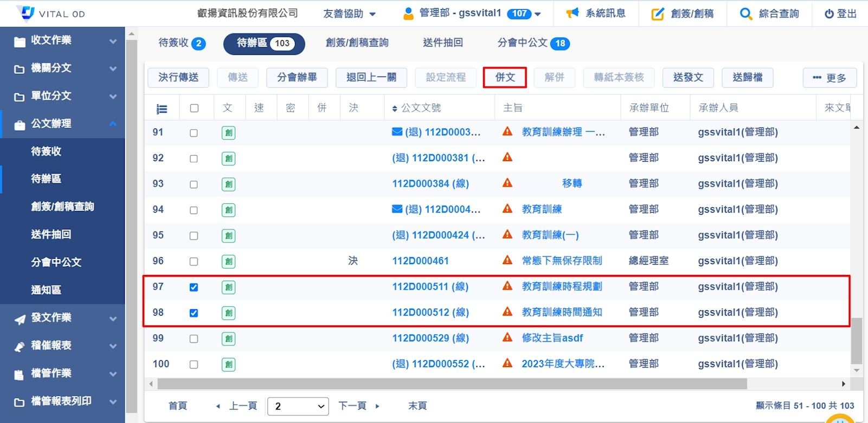Click the VITAL OD logo icon
Image resolution: width=868 pixels, height=423 pixels.
click(x=25, y=13)
